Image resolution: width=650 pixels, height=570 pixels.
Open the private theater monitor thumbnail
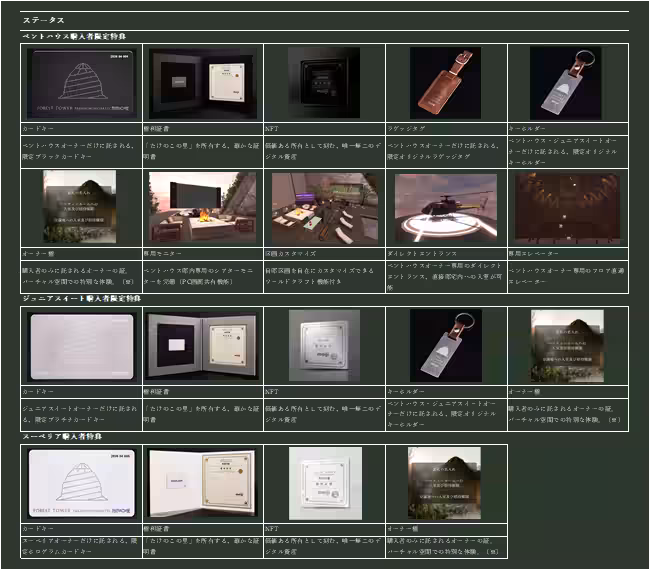point(203,208)
